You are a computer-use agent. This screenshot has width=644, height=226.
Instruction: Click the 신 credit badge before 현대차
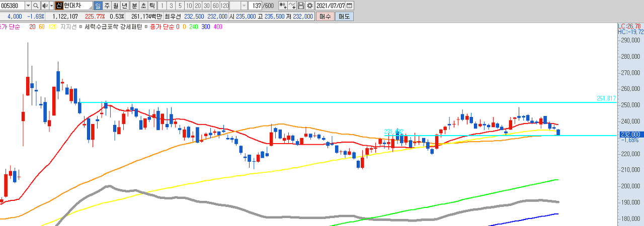coord(59,6)
